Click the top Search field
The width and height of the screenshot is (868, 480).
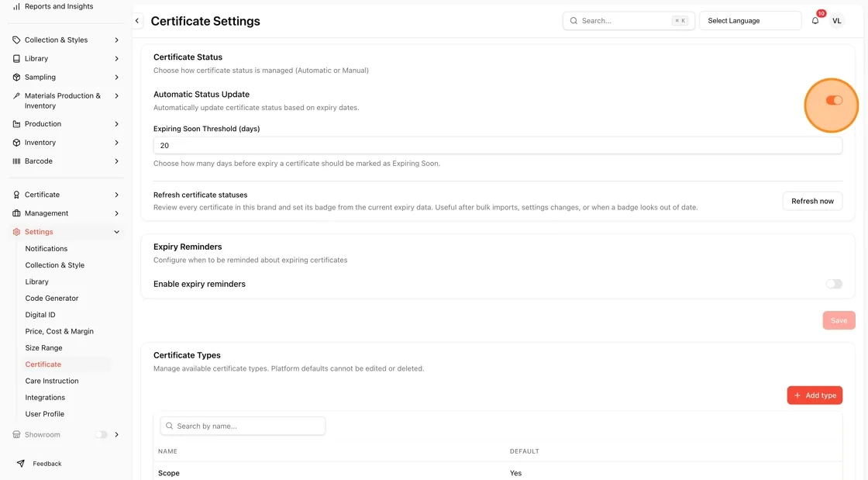(x=629, y=21)
